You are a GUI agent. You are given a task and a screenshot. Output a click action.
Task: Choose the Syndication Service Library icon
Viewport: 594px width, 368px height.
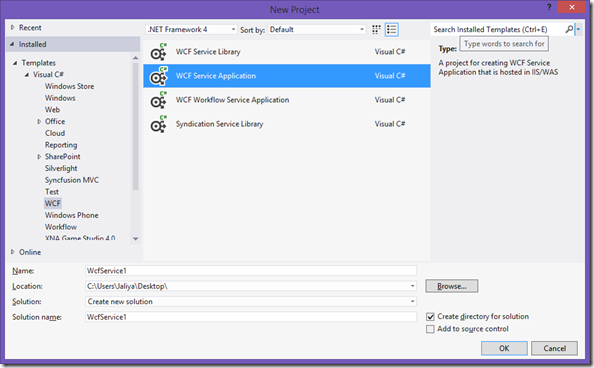pos(158,124)
